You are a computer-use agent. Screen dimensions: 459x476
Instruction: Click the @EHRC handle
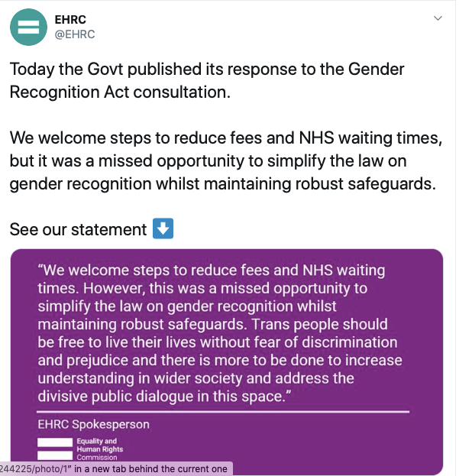coord(75,34)
